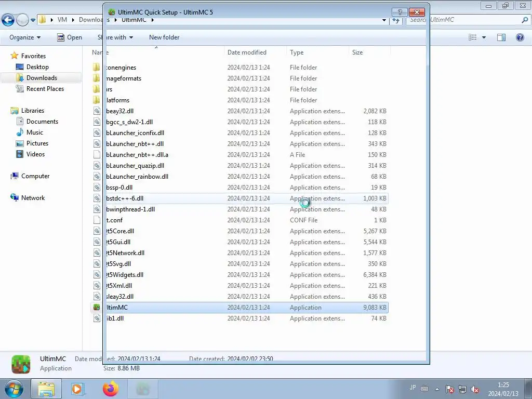Open the view options dropdown arrow
The image size is (532, 399).
[484, 37]
